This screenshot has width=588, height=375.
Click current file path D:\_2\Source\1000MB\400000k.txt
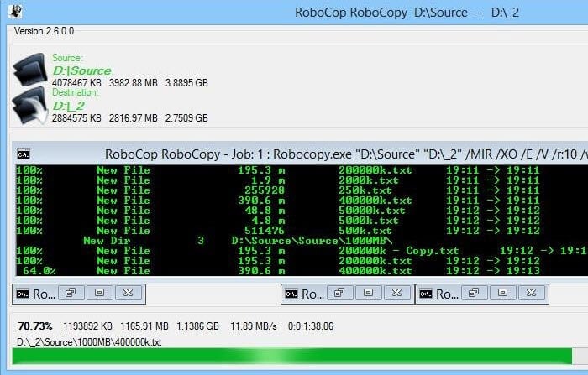(x=89, y=342)
